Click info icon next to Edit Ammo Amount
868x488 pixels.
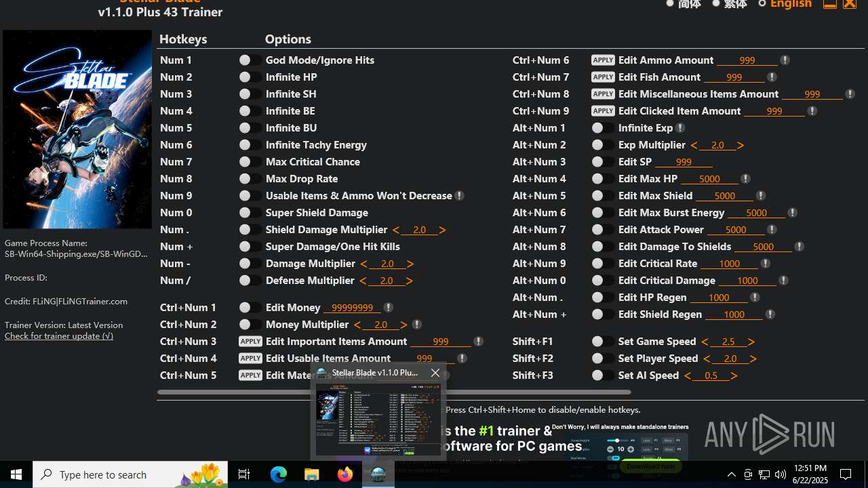[785, 60]
